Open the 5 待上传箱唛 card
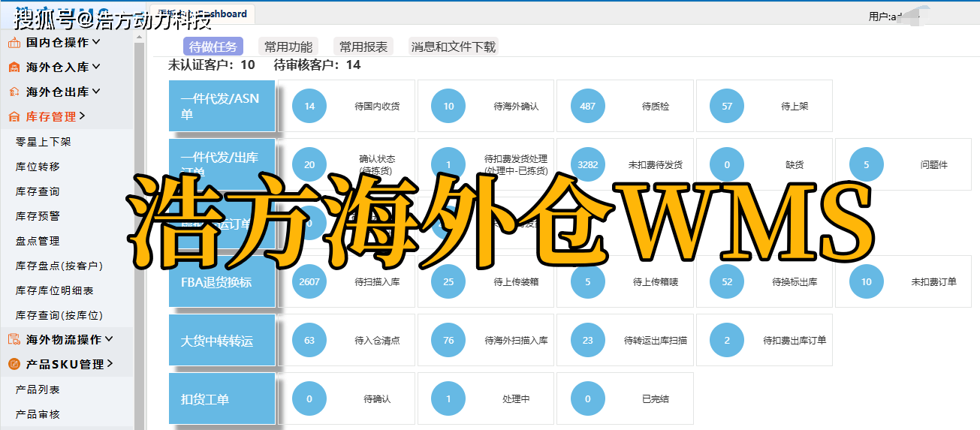This screenshot has width=980, height=430. pos(625,281)
